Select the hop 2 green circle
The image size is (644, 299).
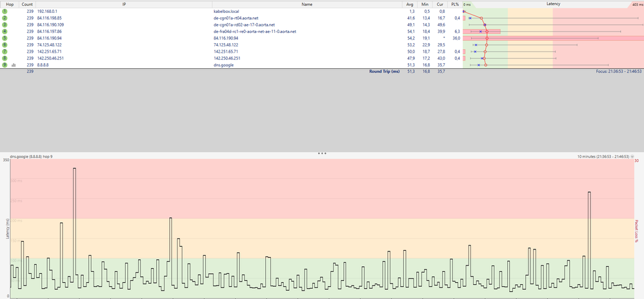tap(5, 18)
